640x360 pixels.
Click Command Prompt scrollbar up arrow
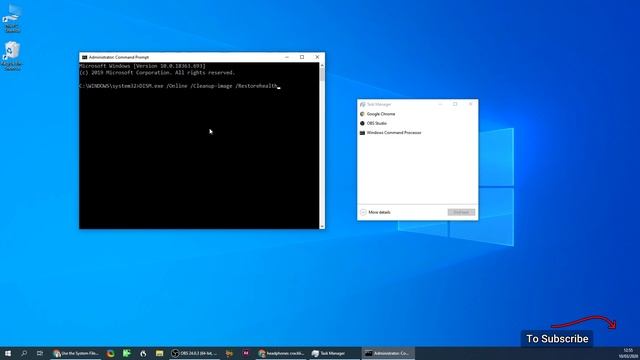[322, 65]
